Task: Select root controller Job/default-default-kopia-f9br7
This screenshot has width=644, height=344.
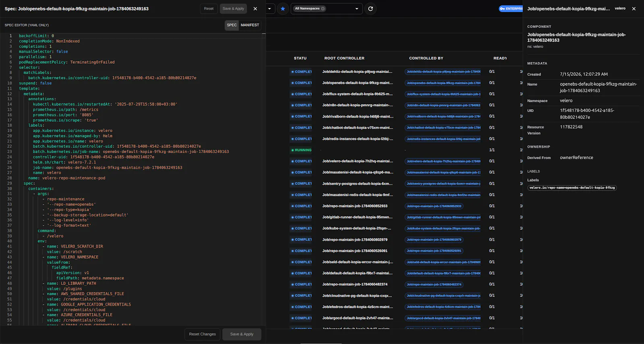Action: click(x=357, y=273)
